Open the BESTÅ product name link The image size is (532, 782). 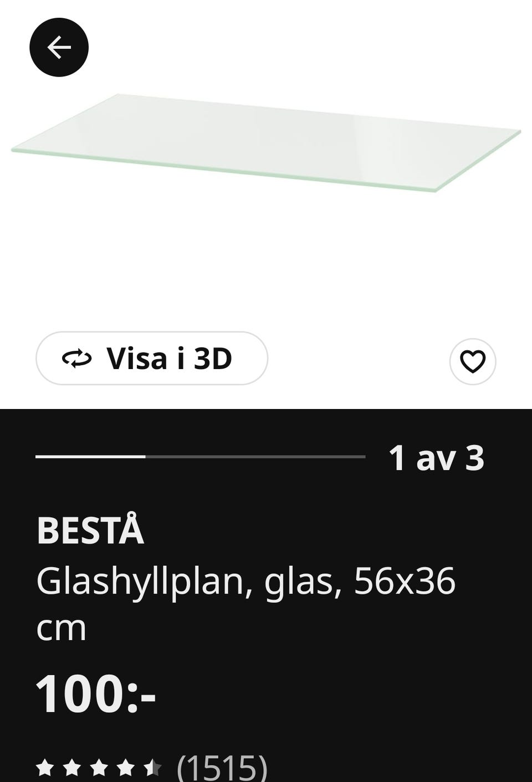90,531
